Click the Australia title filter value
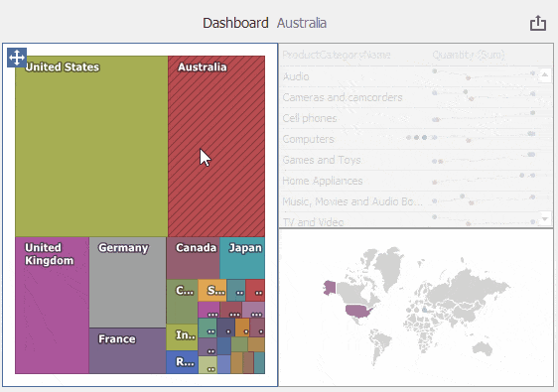 pyautogui.click(x=302, y=23)
